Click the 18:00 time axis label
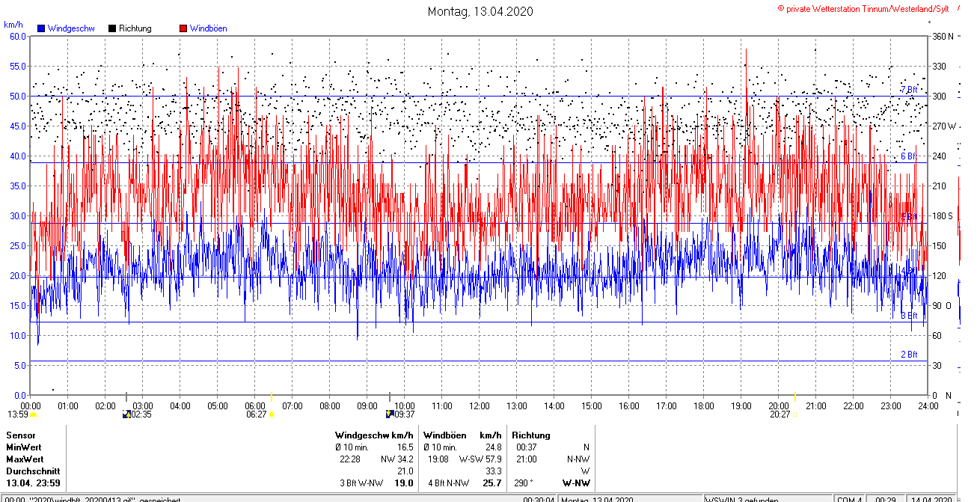 coord(704,406)
